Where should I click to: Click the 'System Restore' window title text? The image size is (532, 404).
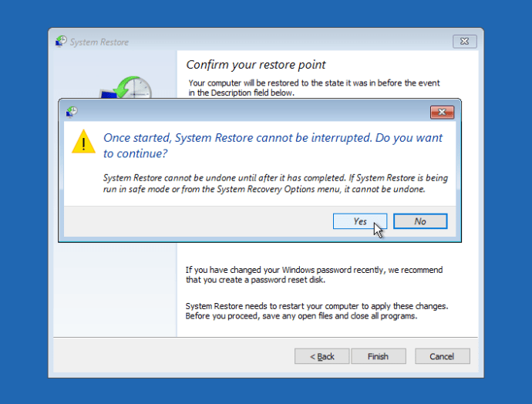[99, 42]
